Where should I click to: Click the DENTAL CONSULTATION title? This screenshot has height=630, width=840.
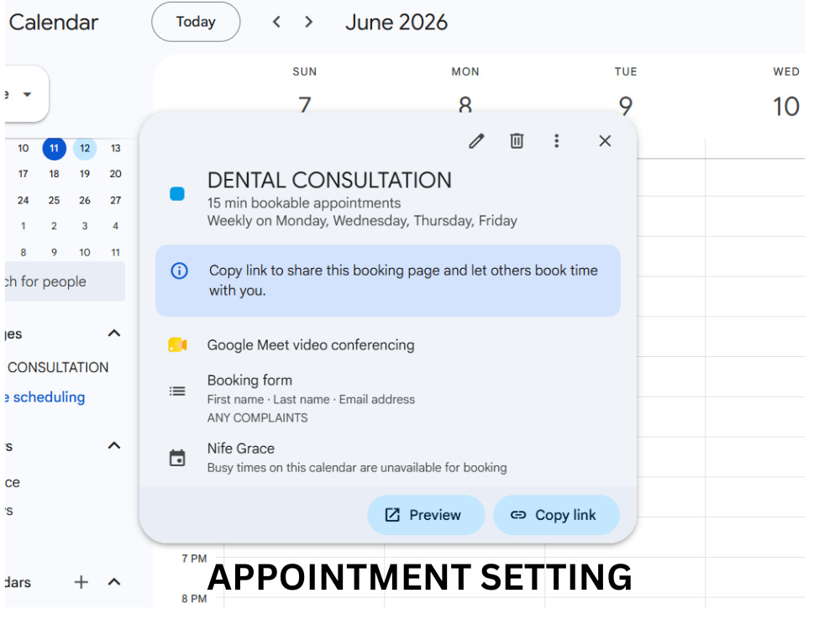(329, 180)
